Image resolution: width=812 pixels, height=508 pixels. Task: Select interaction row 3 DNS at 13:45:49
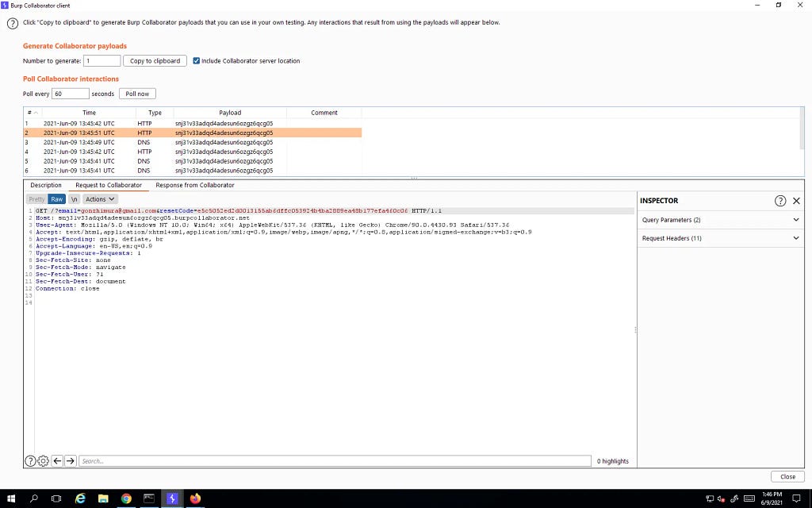tap(193, 142)
